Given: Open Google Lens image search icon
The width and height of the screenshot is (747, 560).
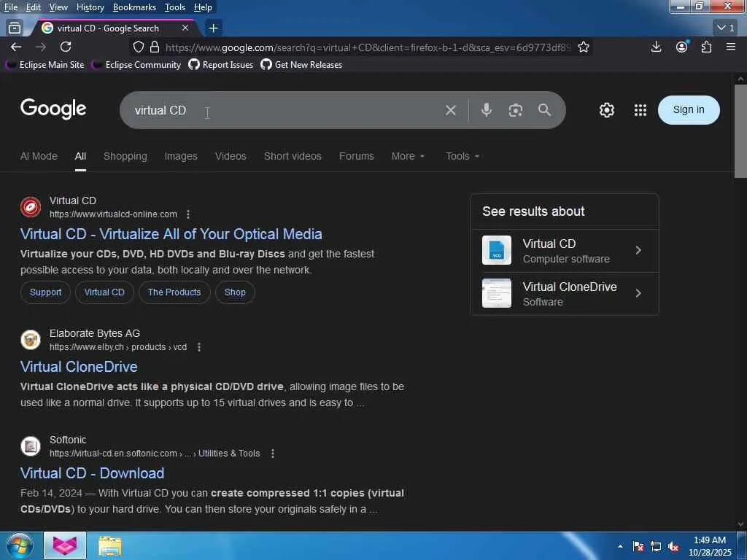Looking at the screenshot, I should click(x=516, y=110).
